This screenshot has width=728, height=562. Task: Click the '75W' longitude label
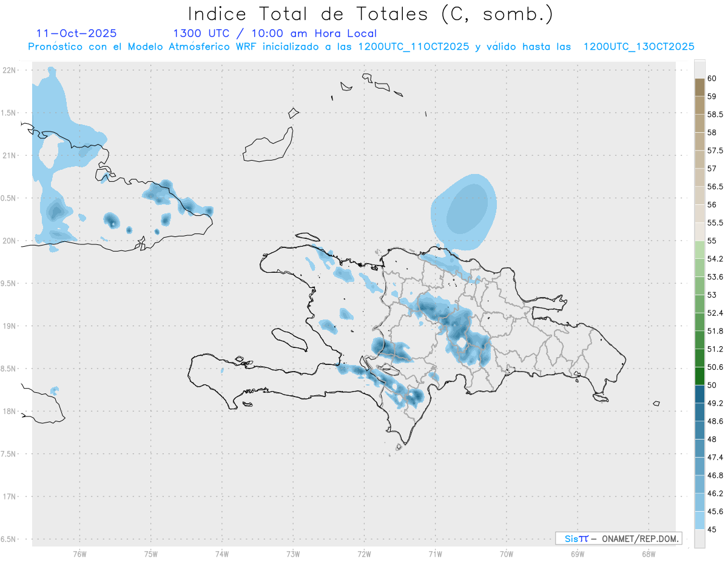pyautogui.click(x=151, y=554)
